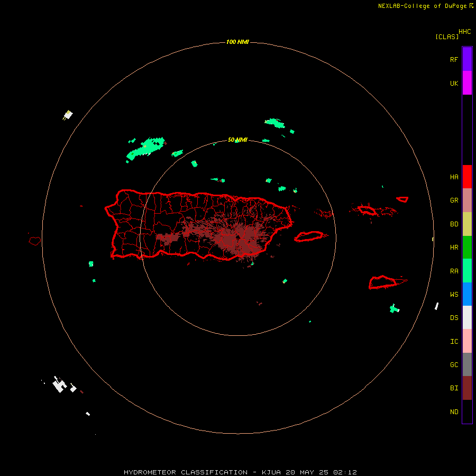476x476 pixels.
Task: Click the HHC product label
Action: (465, 32)
